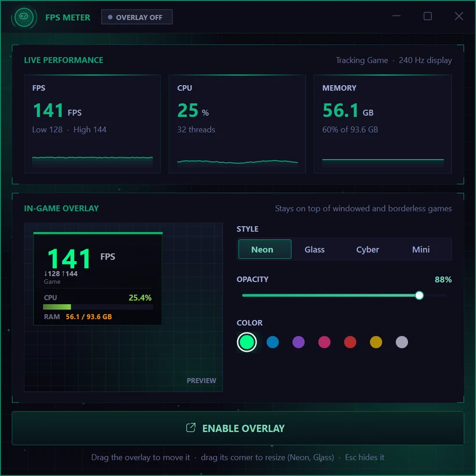
Task: Click the external-window icon on Enable Overlay
Action: point(190,427)
